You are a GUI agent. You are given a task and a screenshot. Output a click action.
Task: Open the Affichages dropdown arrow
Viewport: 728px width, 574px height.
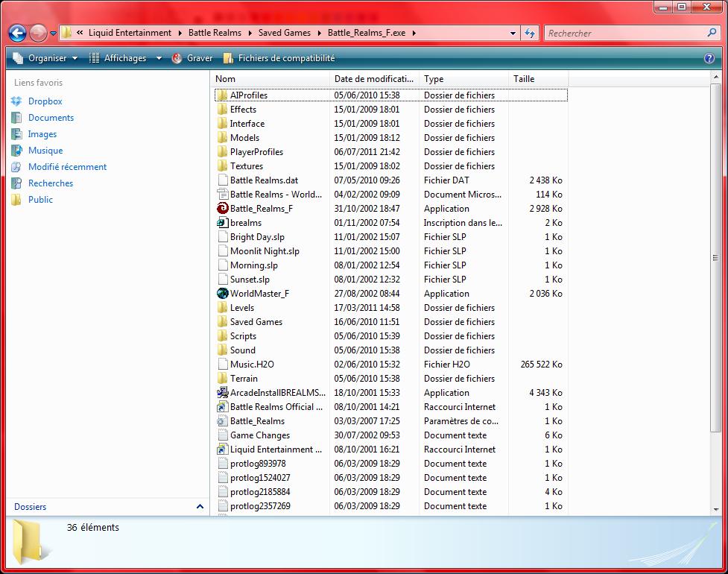[x=159, y=58]
